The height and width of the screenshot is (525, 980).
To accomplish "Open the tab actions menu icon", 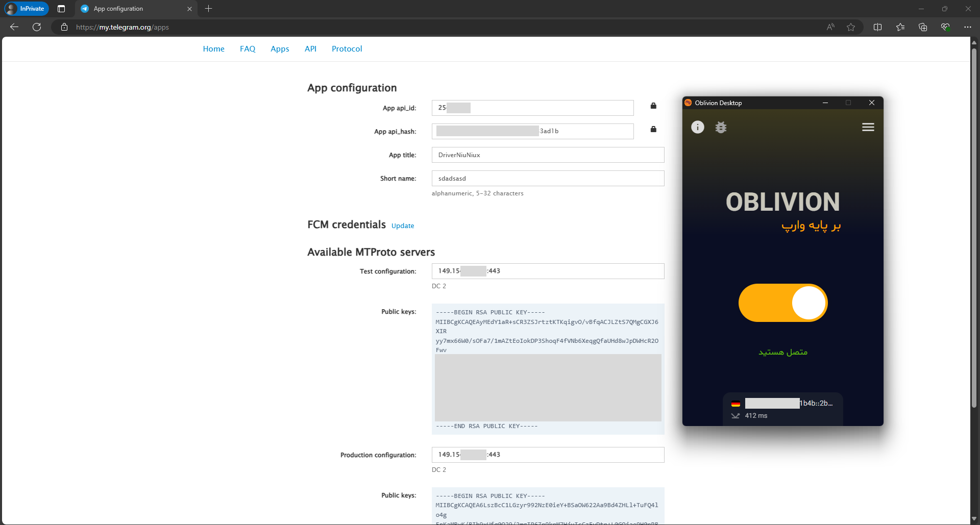I will pyautogui.click(x=61, y=9).
